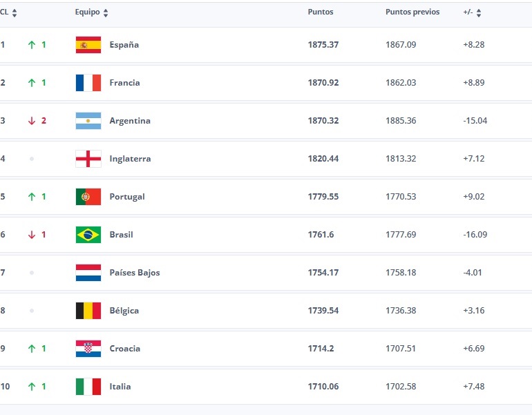Open the Países Bajos team link
This screenshot has width=532, height=415.
135,273
